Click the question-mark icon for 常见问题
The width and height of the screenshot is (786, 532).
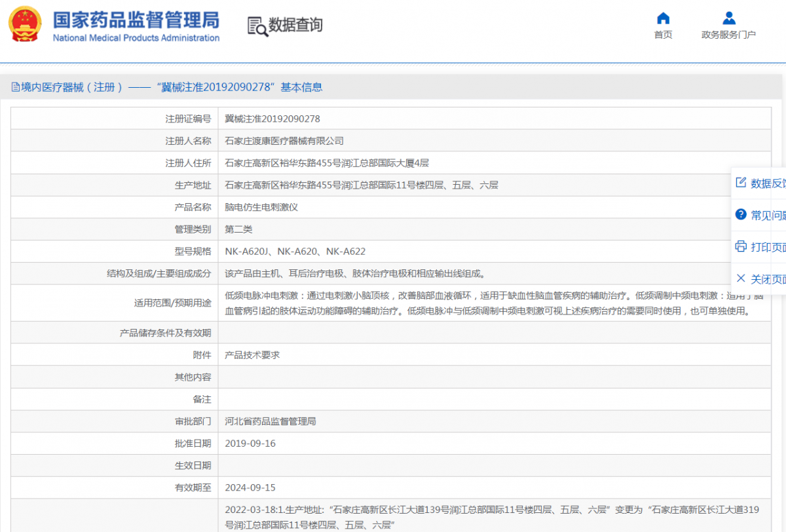[740, 214]
